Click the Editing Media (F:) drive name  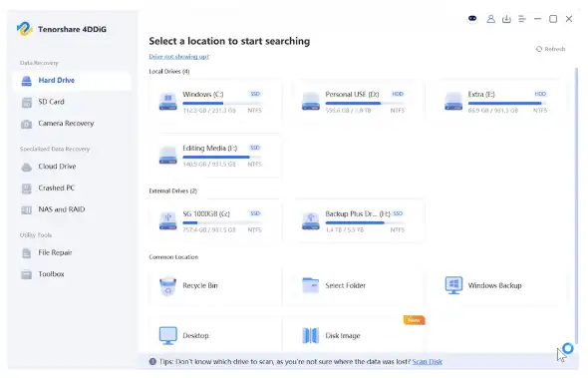click(x=210, y=148)
